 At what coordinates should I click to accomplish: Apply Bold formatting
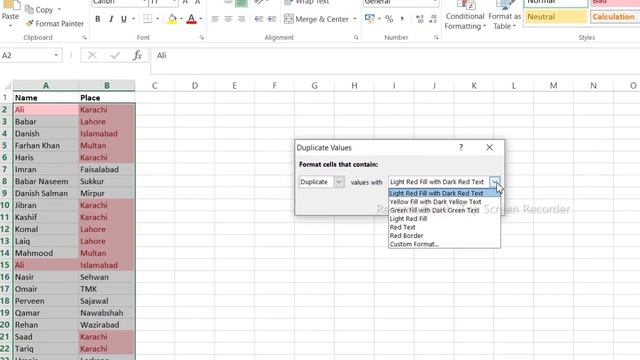pyautogui.click(x=98, y=19)
